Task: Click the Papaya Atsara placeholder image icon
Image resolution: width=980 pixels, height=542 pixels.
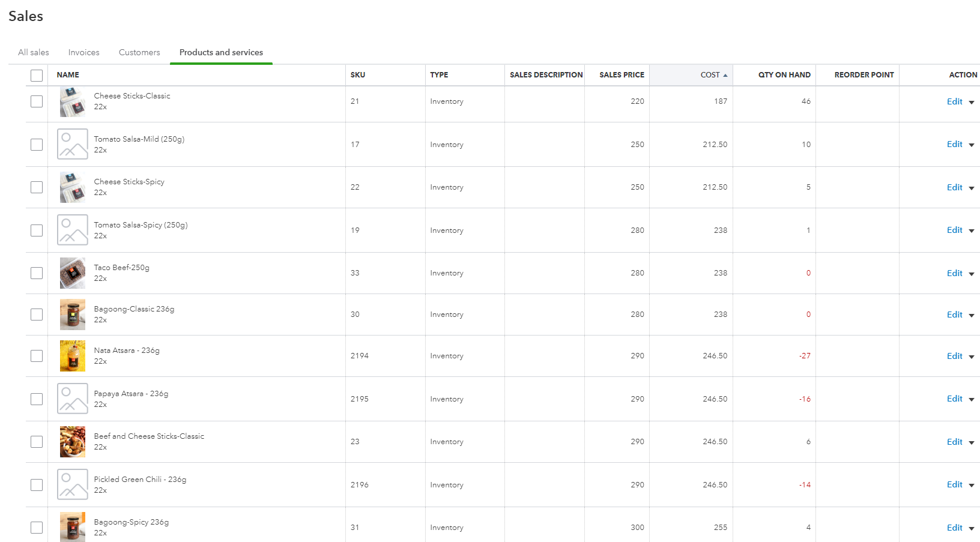Action: click(x=72, y=399)
